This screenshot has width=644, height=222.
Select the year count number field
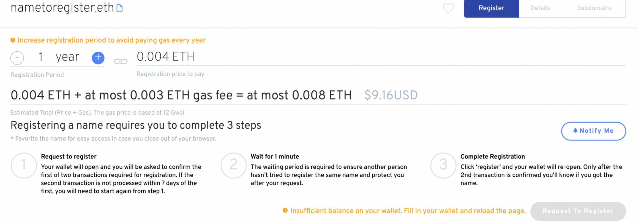click(x=41, y=57)
